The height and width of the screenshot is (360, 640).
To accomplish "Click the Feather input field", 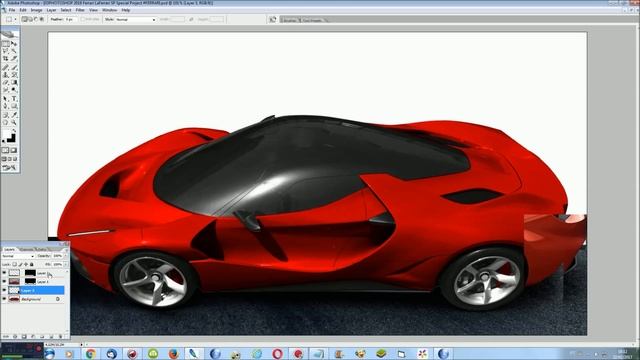I will (71, 19).
